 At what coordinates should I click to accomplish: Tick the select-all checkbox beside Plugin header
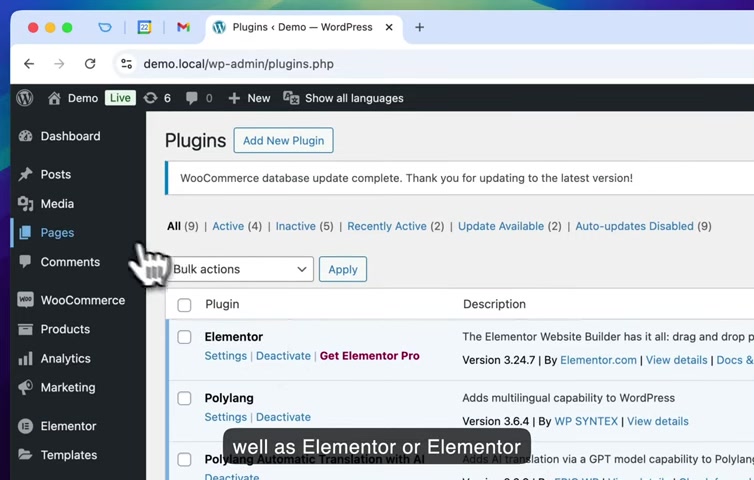coord(184,305)
